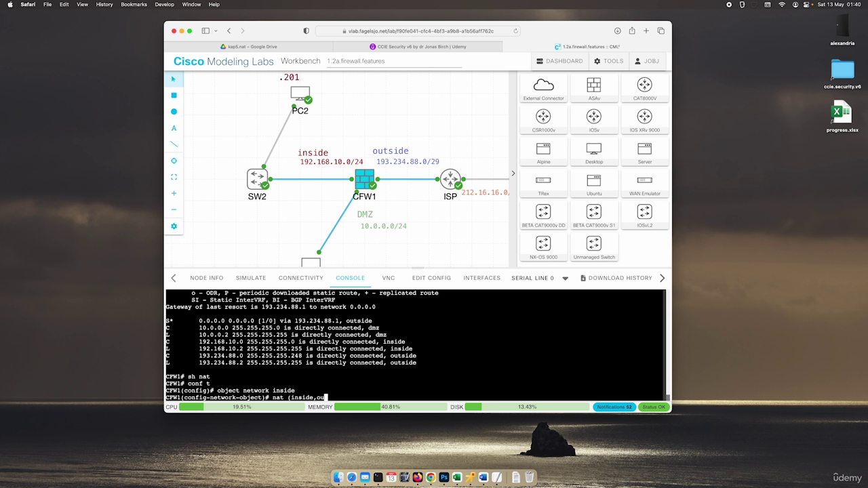Switch to the Connectivity tab
The image size is (868, 488).
300,278
